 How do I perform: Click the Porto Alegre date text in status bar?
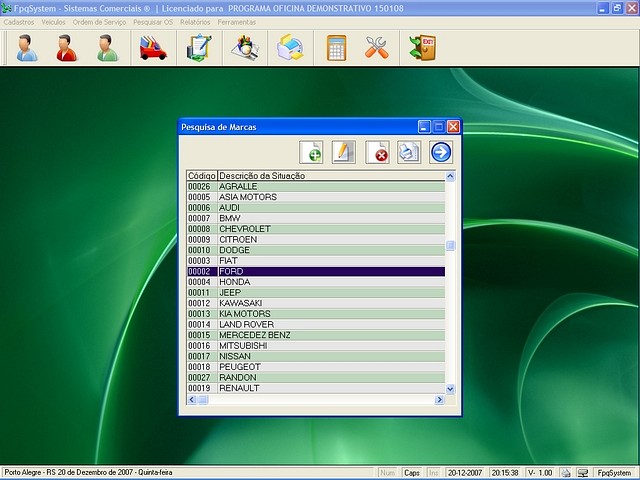click(x=89, y=473)
